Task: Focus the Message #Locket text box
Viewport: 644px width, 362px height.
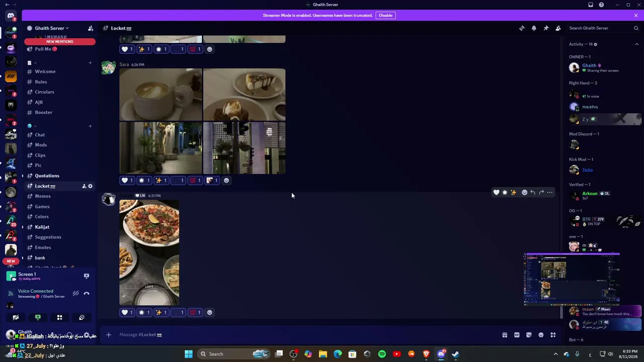Action: (307, 335)
